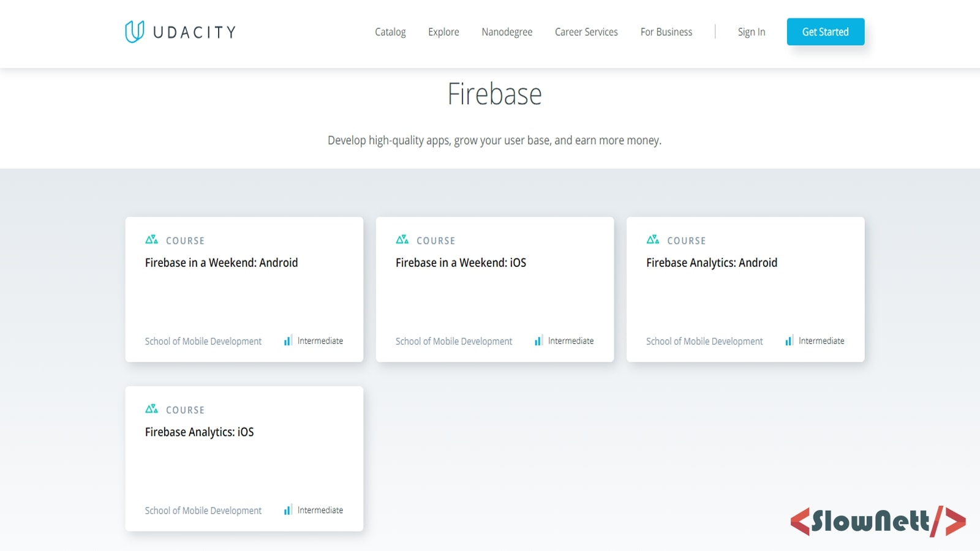This screenshot has width=980, height=551.
Task: Click the Intermediate level bars icon on the Firebase Analytics: Android card
Action: pos(788,341)
